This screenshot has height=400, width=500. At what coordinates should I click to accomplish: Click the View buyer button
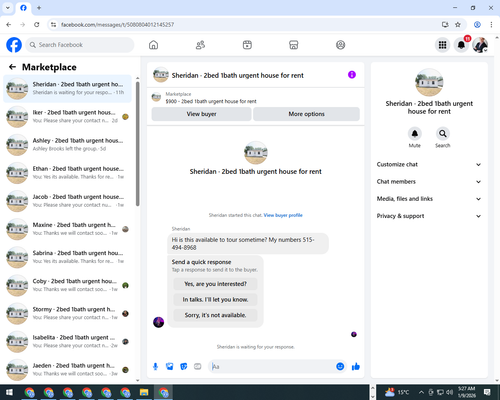coord(201,114)
